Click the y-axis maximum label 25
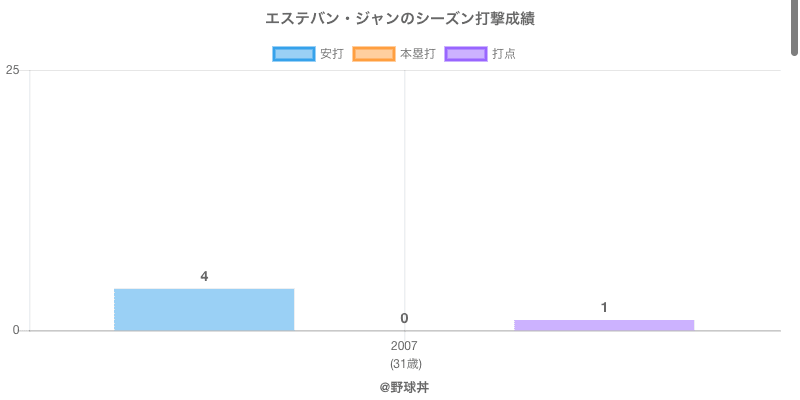 click(12, 70)
